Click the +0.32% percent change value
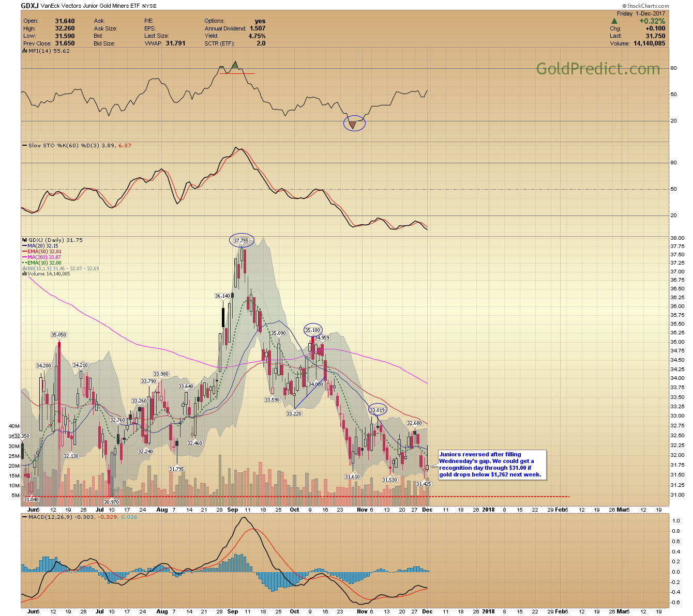The height and width of the screenshot is (616, 693). [652, 21]
